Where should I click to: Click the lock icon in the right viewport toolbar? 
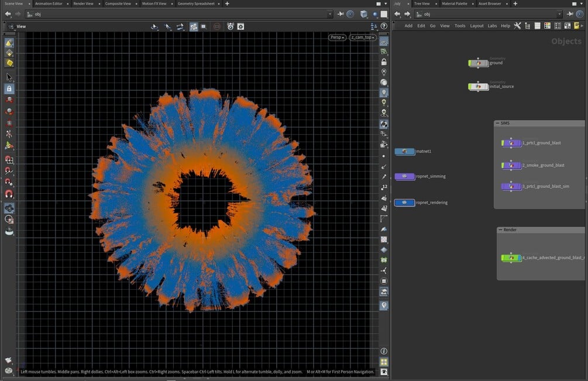(x=384, y=62)
